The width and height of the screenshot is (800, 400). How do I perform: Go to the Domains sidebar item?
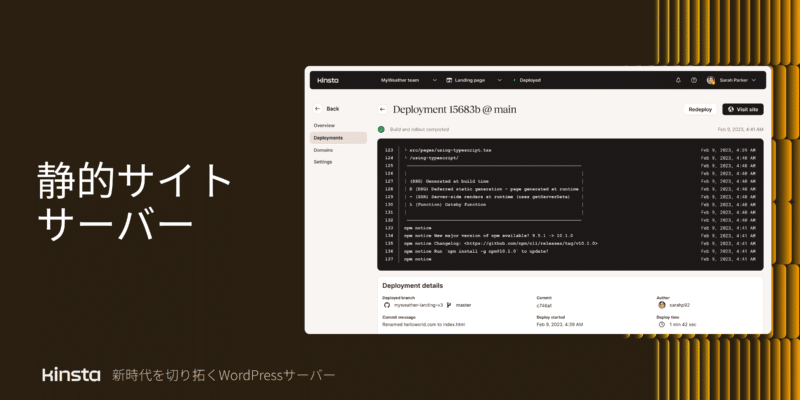pyautogui.click(x=323, y=150)
